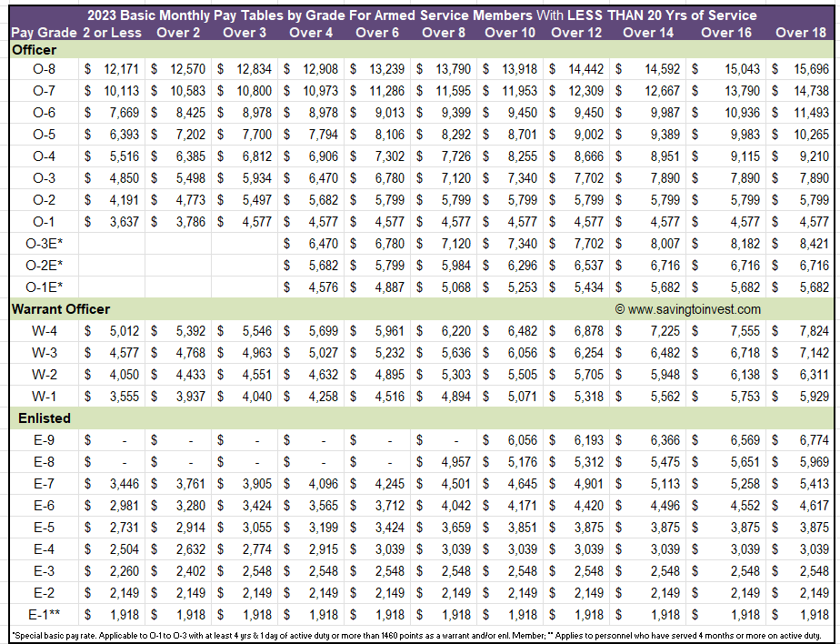This screenshot has width=840, height=644.
Task: Select O-6 pay 9,987 under Over 14
Action: point(665,113)
